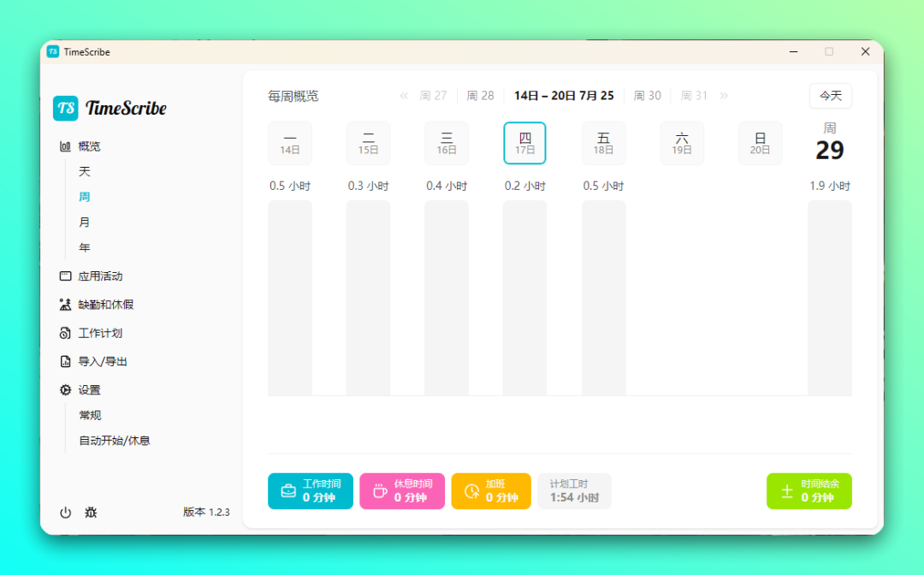Click the overtime clock icon
The image size is (924, 575).
[472, 491]
